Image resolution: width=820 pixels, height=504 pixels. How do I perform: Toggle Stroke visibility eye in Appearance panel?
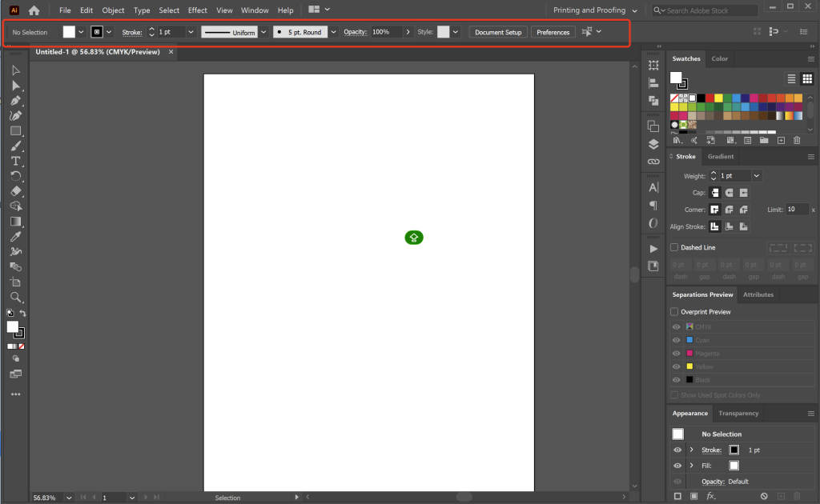677,450
